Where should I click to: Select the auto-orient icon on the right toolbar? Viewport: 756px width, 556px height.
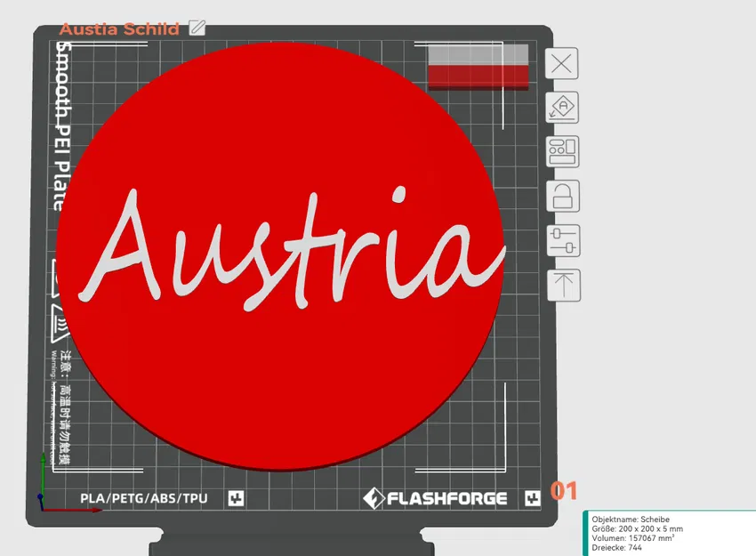[562, 108]
